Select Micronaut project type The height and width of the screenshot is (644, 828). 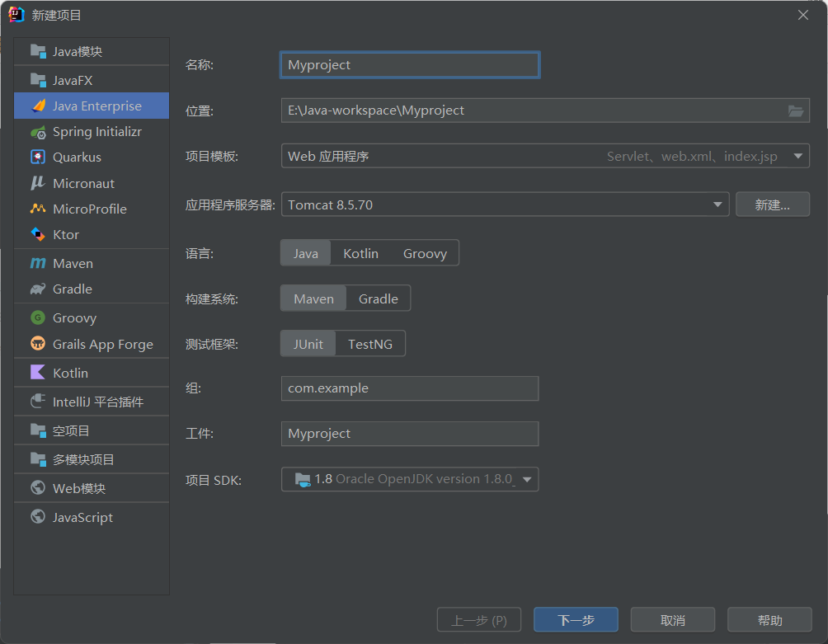coord(92,183)
